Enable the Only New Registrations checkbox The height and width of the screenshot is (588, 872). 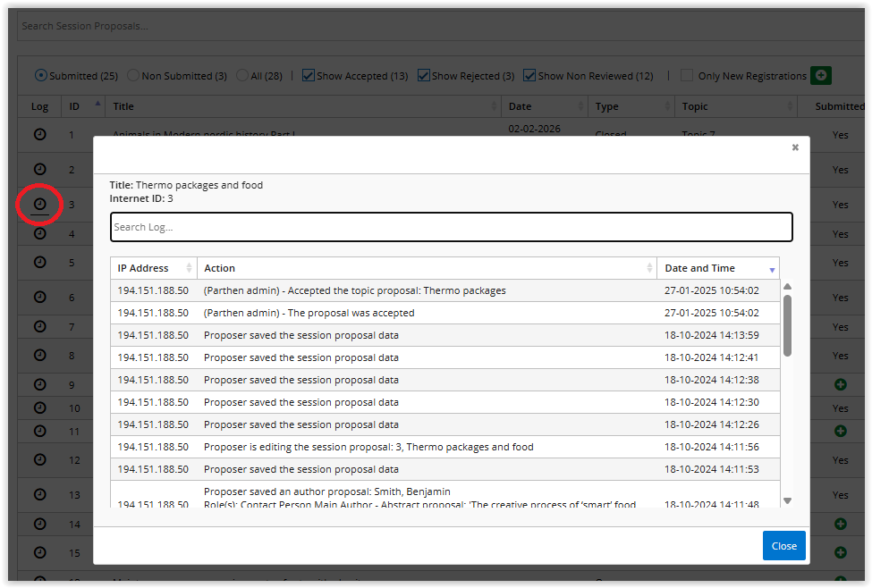coord(687,76)
